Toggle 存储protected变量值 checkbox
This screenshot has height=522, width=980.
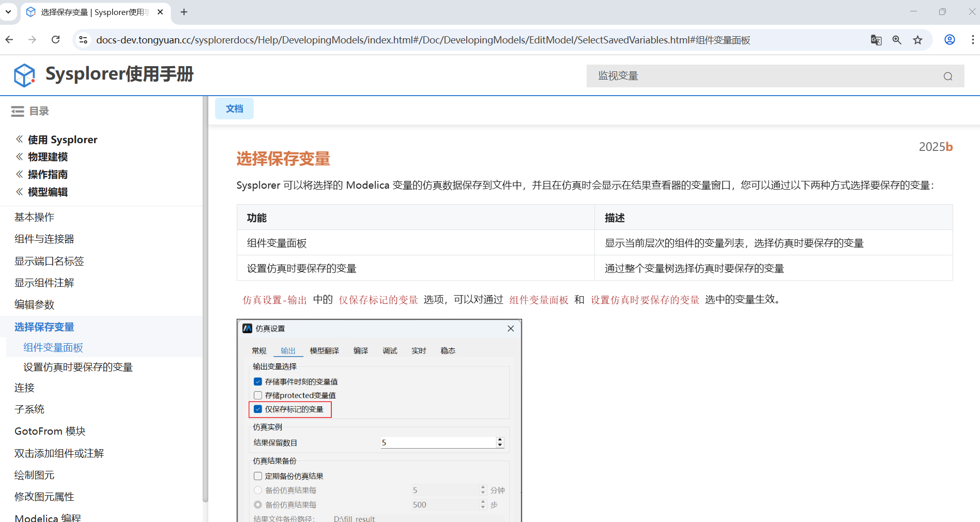coord(258,395)
